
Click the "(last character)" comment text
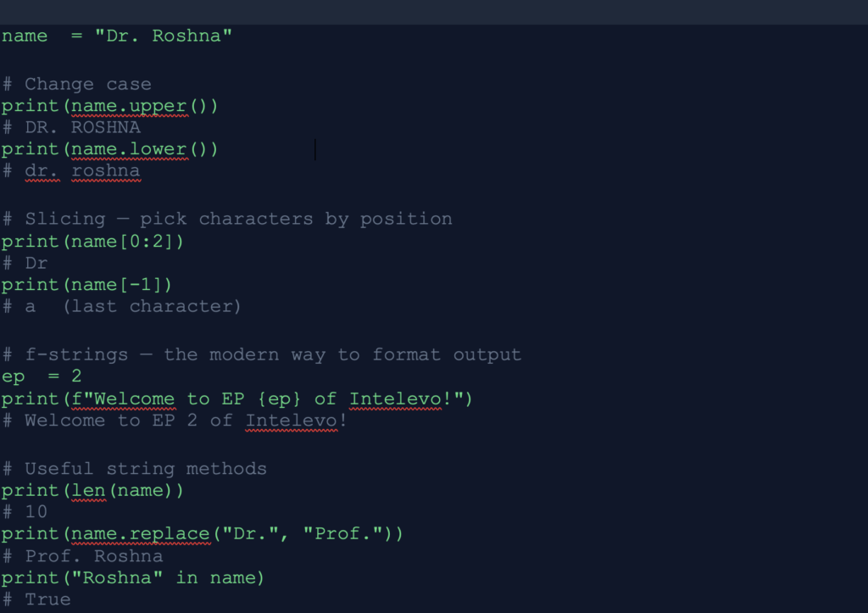152,306
